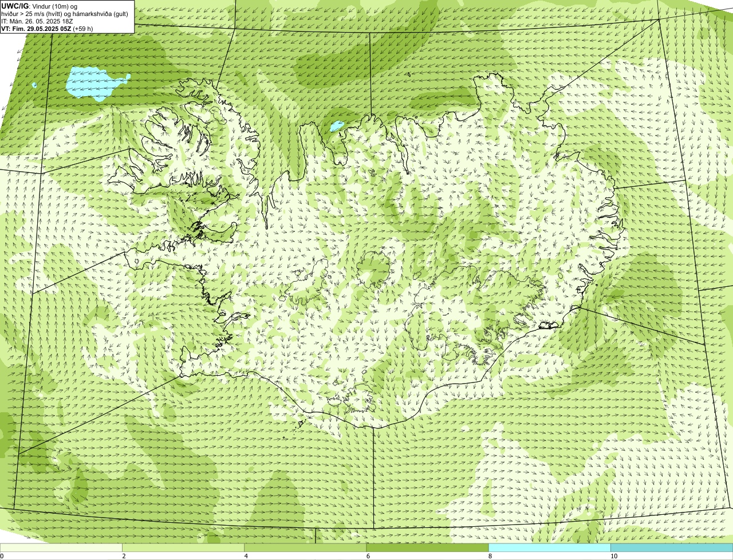Click the '2' scale label under color bar
The image size is (733, 560).
point(124,556)
